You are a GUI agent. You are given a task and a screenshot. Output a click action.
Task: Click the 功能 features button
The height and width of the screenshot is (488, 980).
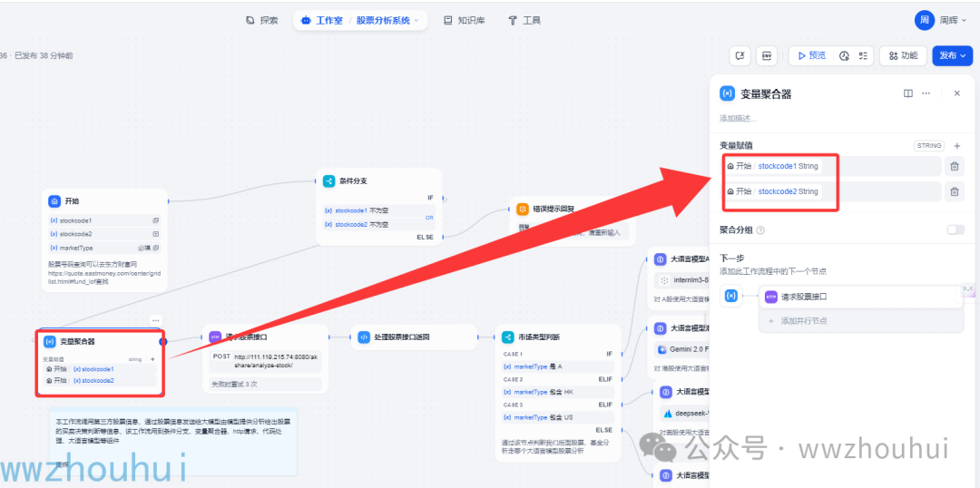click(x=903, y=55)
